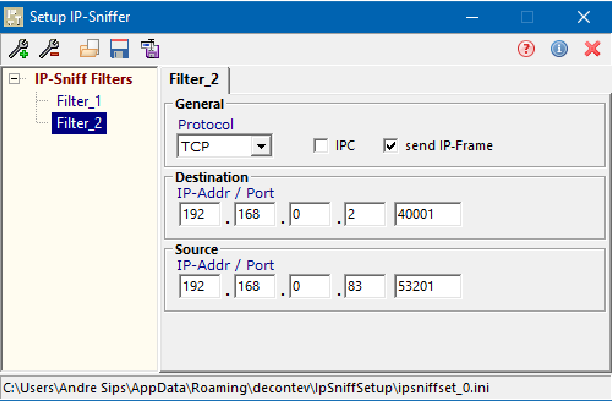
Task: Click Source third octet field 0
Action: point(310,286)
